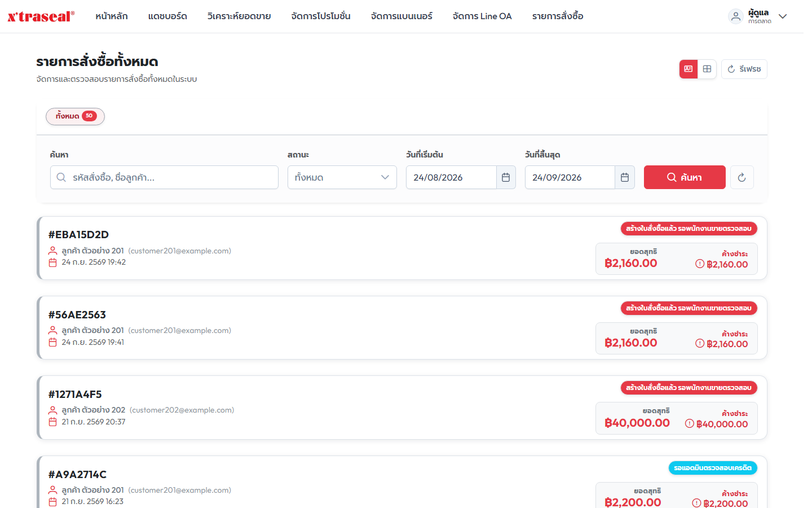The image size is (812, 508).
Task: Focus the order code search field
Action: point(164,177)
